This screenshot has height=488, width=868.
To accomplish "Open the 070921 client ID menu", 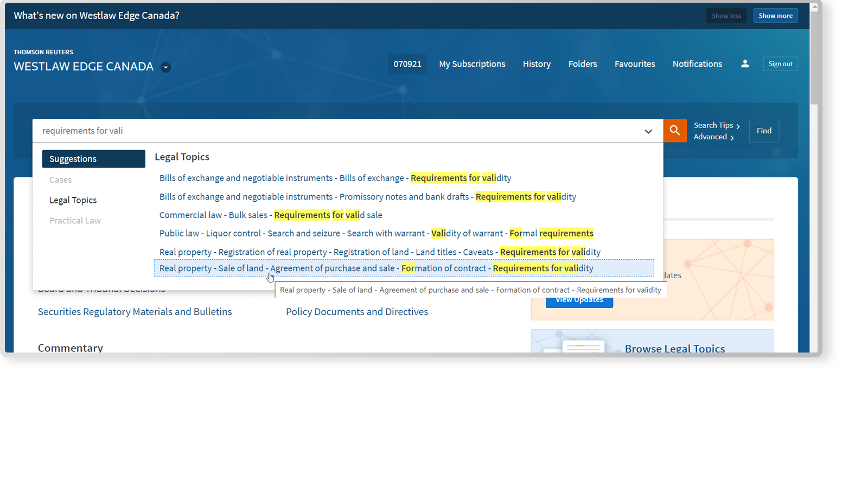I will click(407, 64).
